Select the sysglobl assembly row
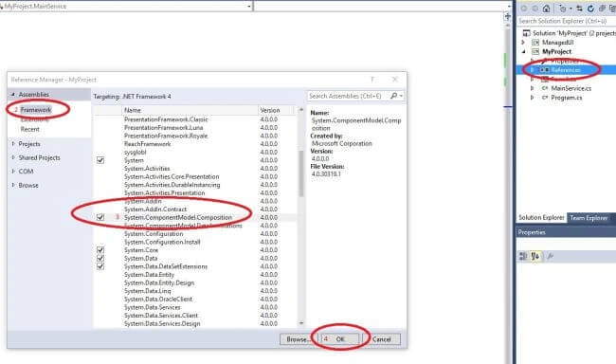Screen dimensions: 616x364 coord(194,152)
